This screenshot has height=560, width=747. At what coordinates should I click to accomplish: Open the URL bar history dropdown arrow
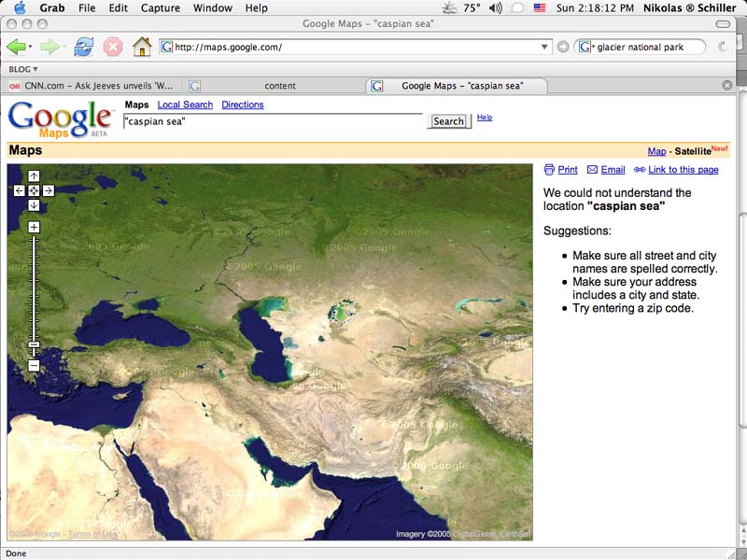tap(544, 48)
